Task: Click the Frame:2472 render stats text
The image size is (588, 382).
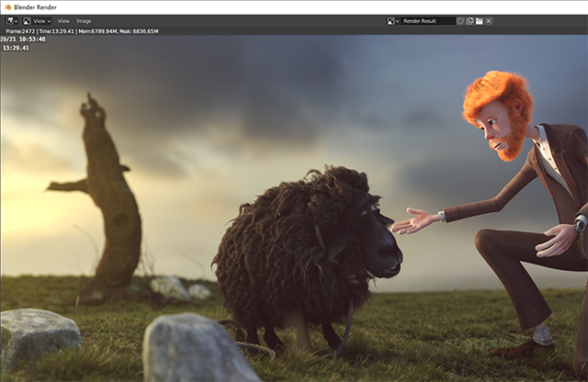Action: pos(82,31)
